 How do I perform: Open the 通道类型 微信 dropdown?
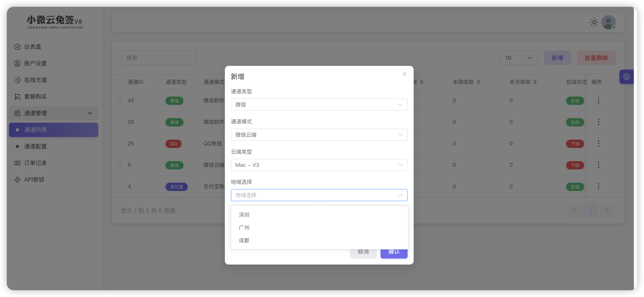(x=319, y=104)
